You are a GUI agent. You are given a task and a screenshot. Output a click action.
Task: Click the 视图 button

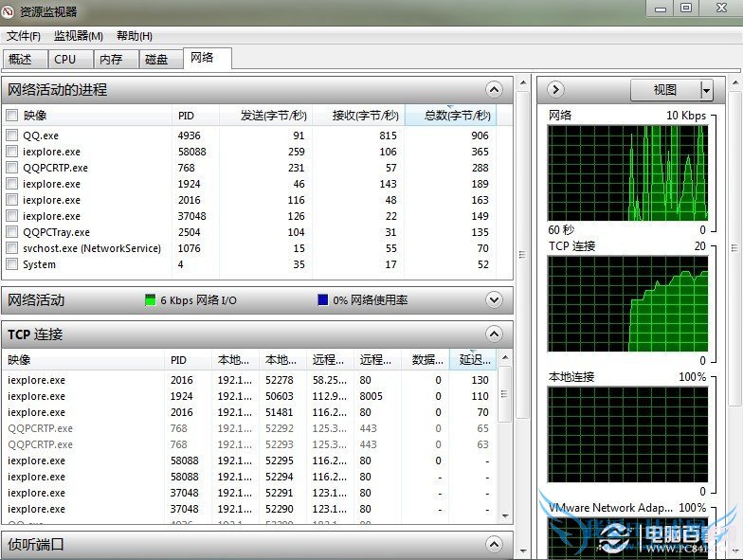(x=665, y=90)
